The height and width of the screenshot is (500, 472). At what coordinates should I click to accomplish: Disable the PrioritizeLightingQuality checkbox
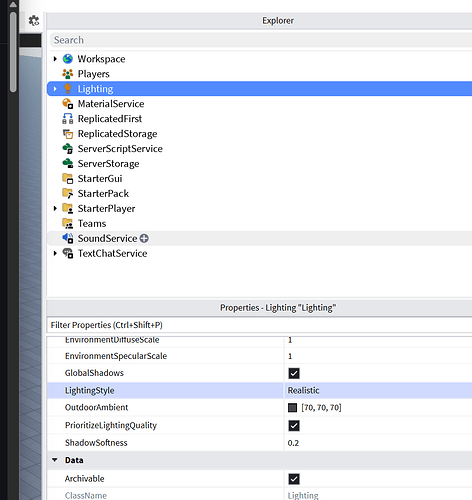(294, 426)
